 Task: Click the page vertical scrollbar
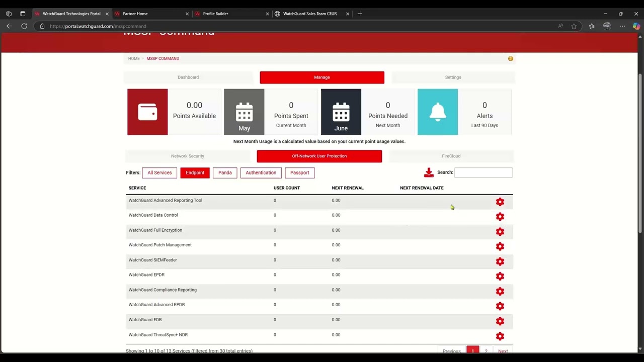click(640, 153)
